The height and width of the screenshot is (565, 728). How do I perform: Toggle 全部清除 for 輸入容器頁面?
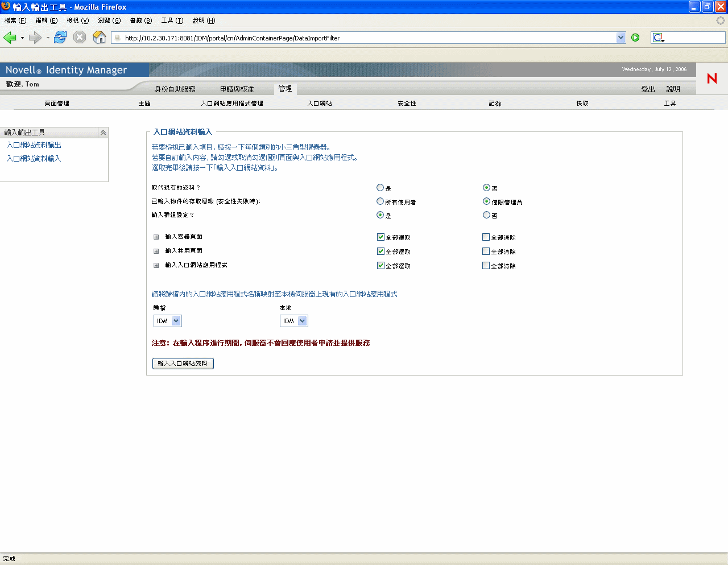[x=486, y=237]
